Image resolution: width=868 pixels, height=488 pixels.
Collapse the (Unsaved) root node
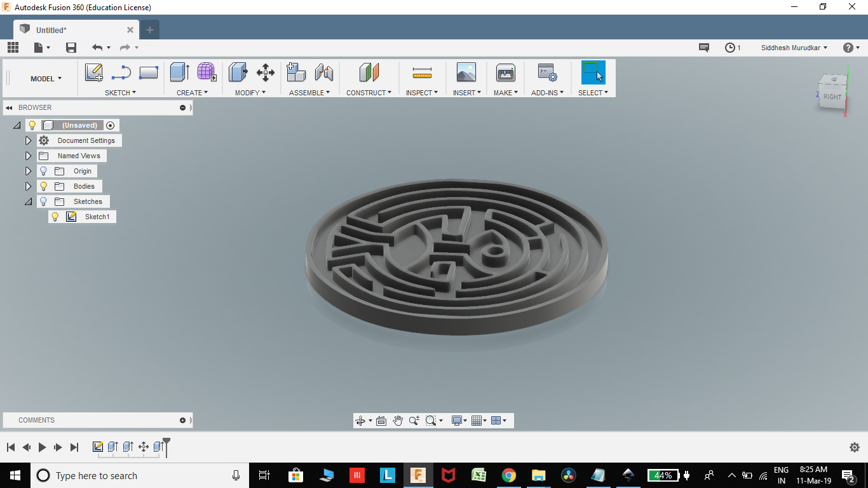[x=17, y=125]
